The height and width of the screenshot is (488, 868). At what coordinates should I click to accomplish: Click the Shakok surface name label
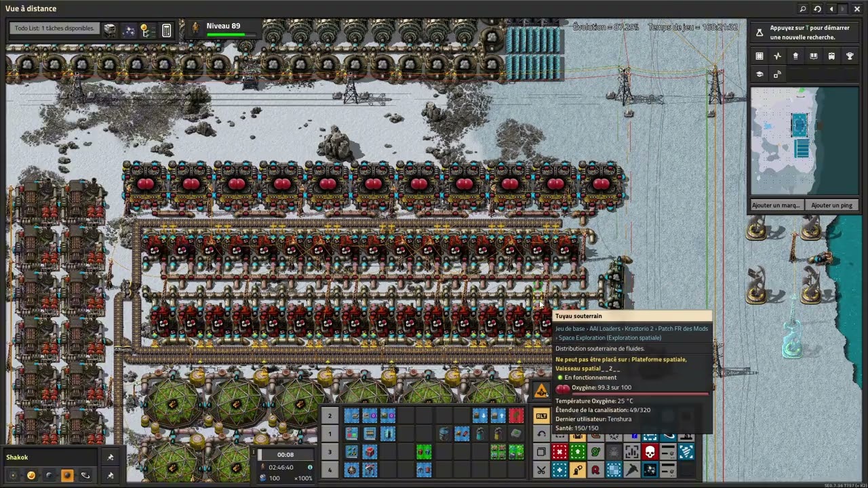[x=17, y=457]
